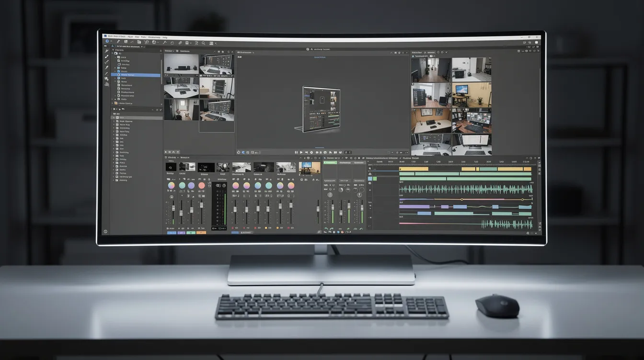Viewport: 644px width, 360px height.
Task: Toggle the first red record dot under mixer
Action: (233, 228)
